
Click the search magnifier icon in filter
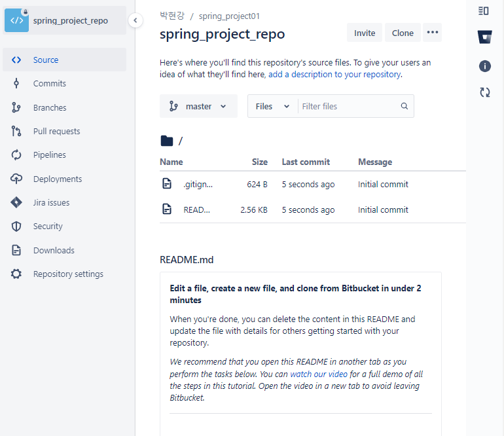[405, 106]
